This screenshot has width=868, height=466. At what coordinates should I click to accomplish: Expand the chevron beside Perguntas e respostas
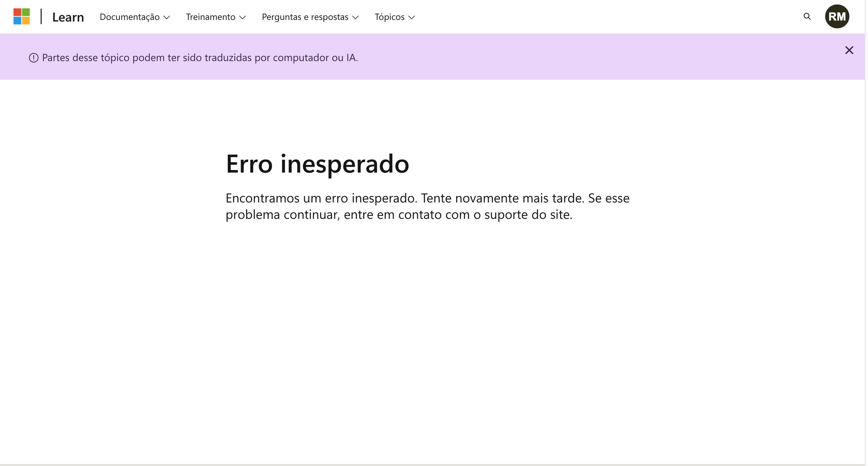pos(355,17)
